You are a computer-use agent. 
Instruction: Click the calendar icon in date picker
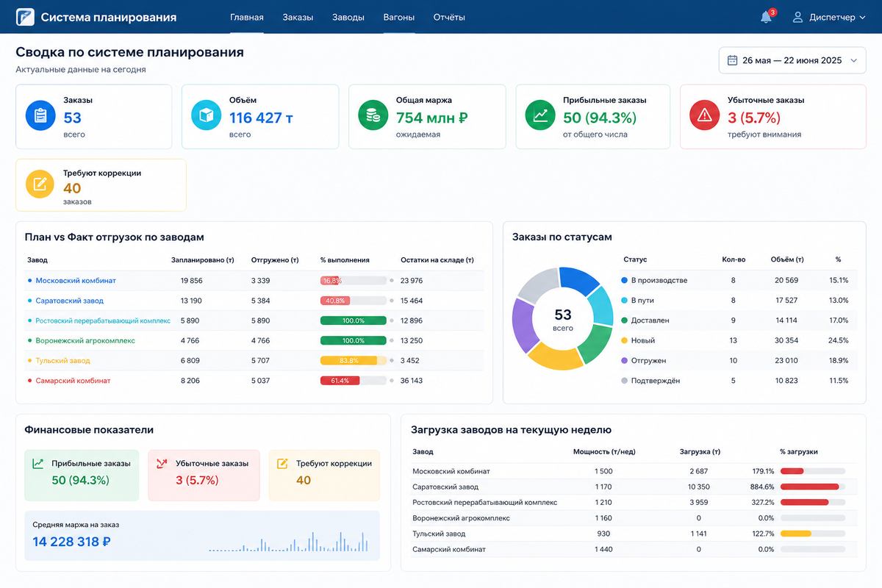[x=732, y=60]
